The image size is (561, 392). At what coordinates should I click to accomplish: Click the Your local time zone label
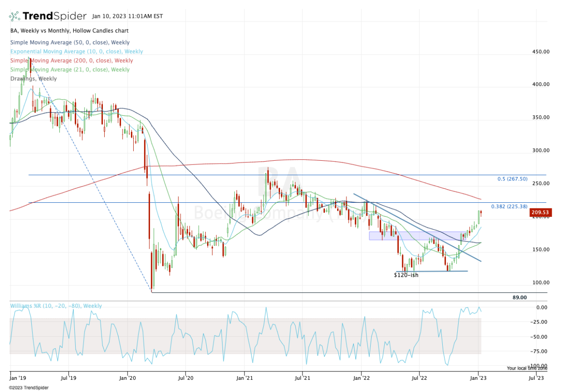pos(527,368)
